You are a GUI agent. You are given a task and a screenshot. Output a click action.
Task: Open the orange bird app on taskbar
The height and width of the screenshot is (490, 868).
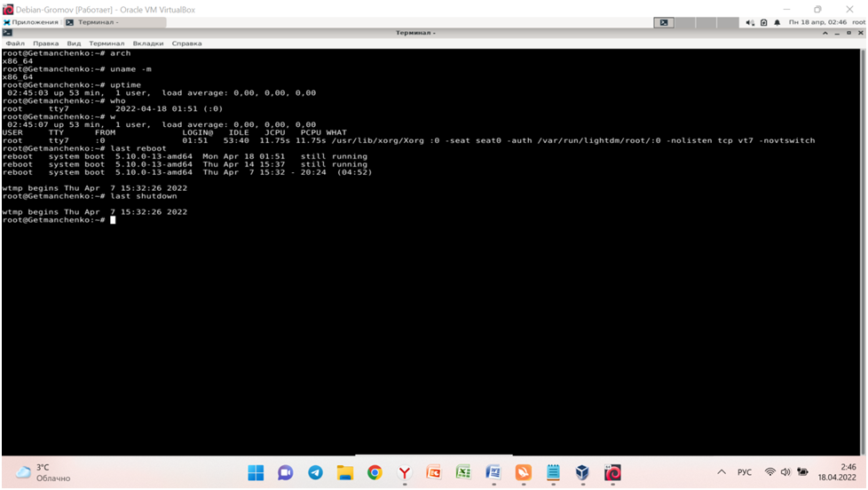point(523,472)
